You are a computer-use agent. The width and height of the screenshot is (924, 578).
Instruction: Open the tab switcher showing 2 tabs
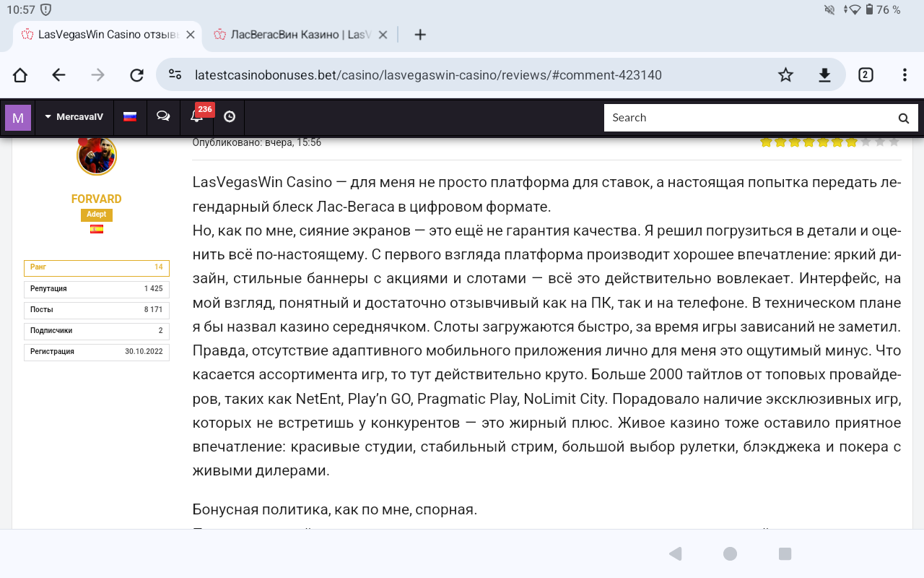pos(866,75)
